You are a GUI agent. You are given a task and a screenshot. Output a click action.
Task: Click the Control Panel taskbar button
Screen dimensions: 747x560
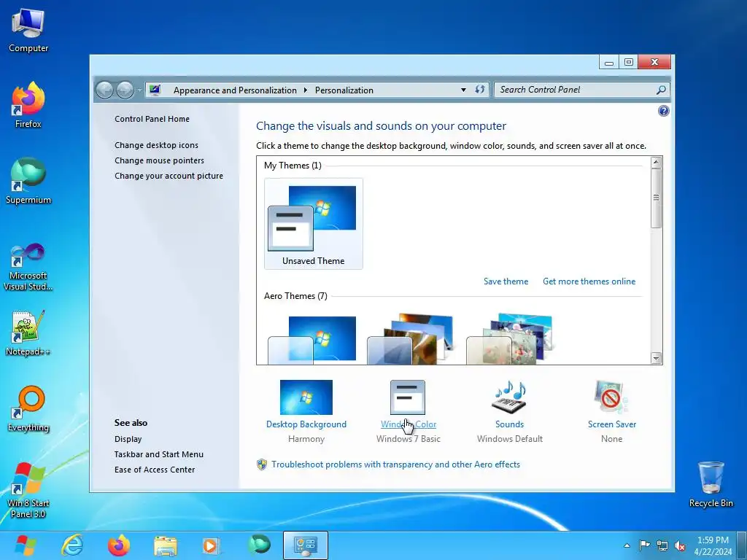point(306,545)
